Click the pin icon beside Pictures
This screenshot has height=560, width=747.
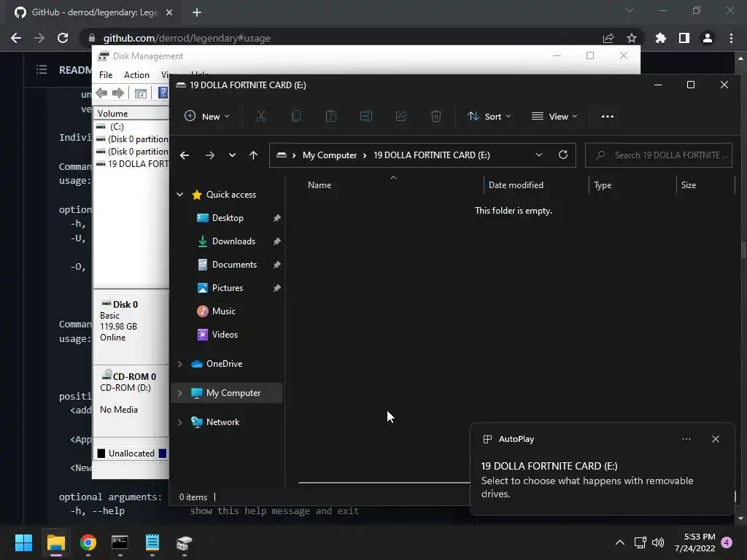pos(276,288)
